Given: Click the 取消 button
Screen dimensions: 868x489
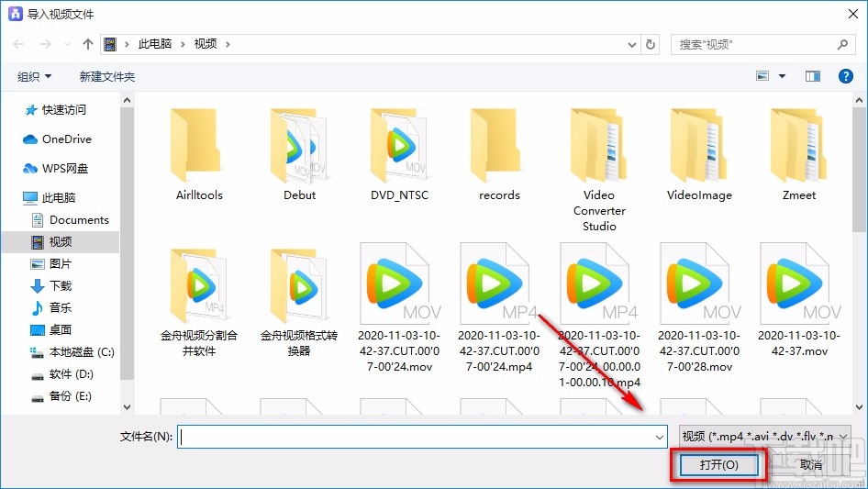Looking at the screenshot, I should [x=810, y=464].
